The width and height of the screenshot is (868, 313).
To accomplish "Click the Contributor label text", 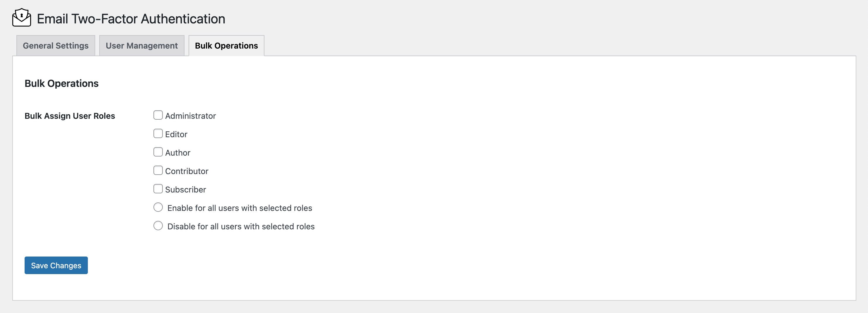I will pos(187,171).
